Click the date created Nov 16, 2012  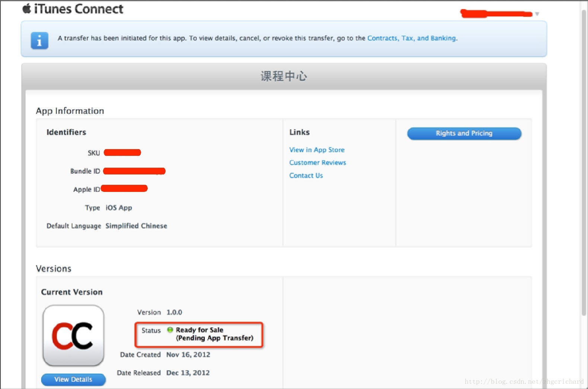click(x=188, y=354)
